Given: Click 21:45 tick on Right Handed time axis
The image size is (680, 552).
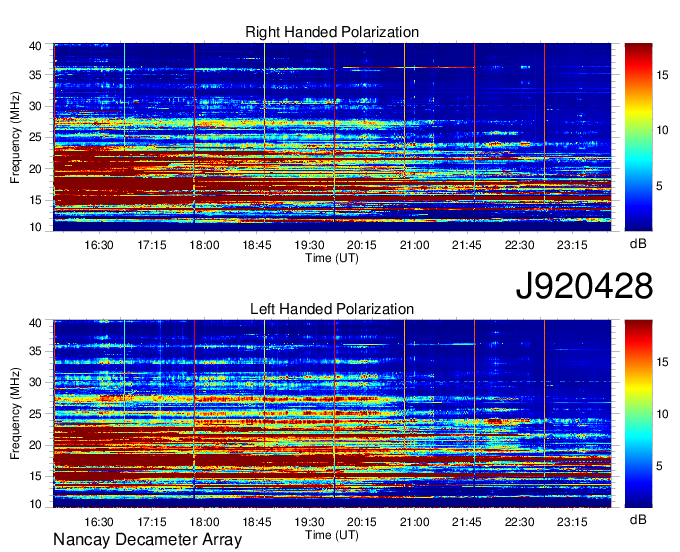Looking at the screenshot, I should (x=467, y=245).
